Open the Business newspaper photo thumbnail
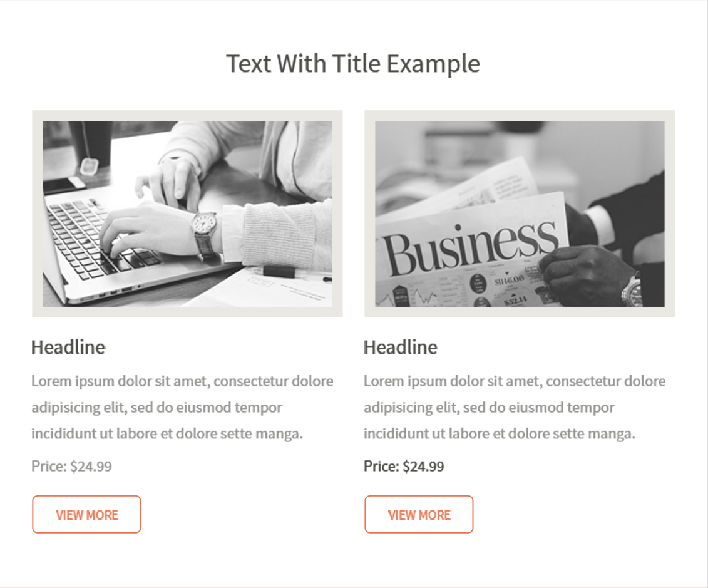 pyautogui.click(x=520, y=214)
